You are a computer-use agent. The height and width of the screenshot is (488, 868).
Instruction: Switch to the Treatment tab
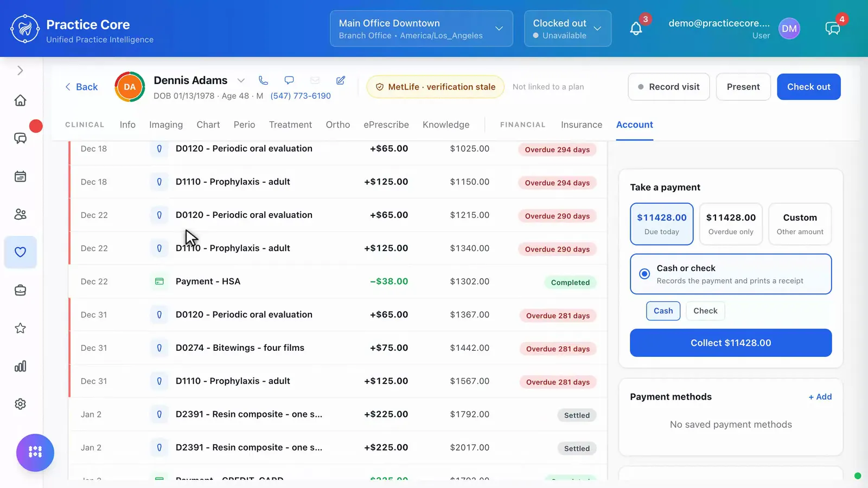click(x=290, y=125)
